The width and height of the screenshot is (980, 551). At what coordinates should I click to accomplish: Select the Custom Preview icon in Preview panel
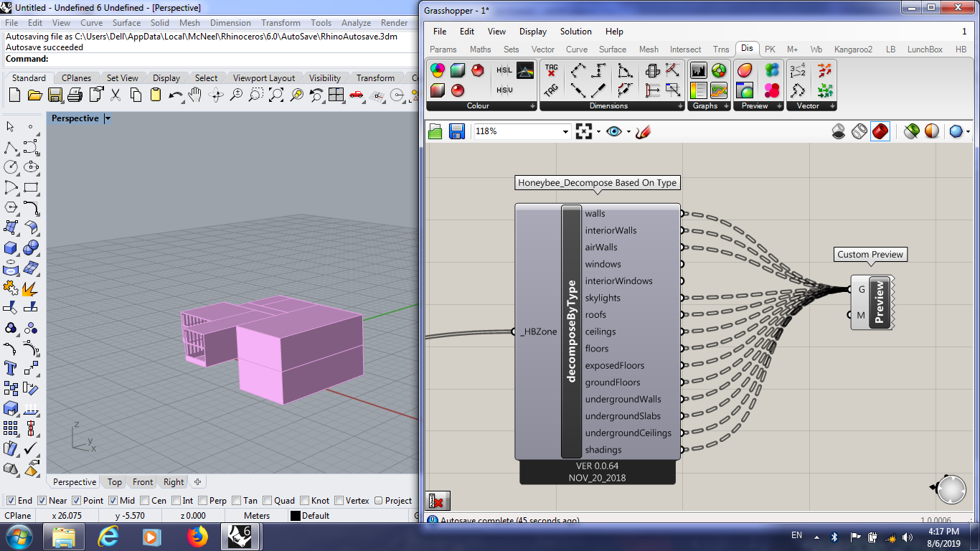point(745,70)
